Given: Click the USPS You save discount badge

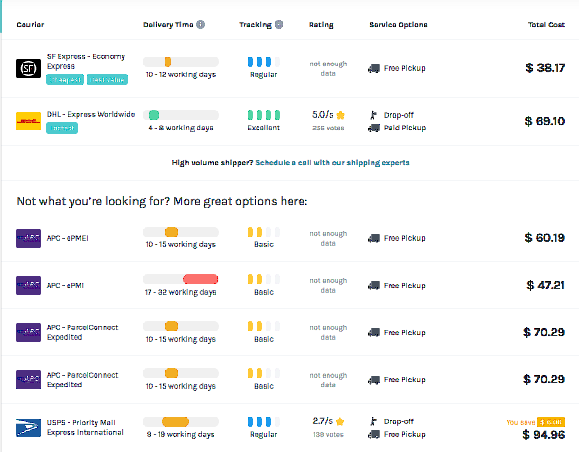Looking at the screenshot, I should point(551,422).
